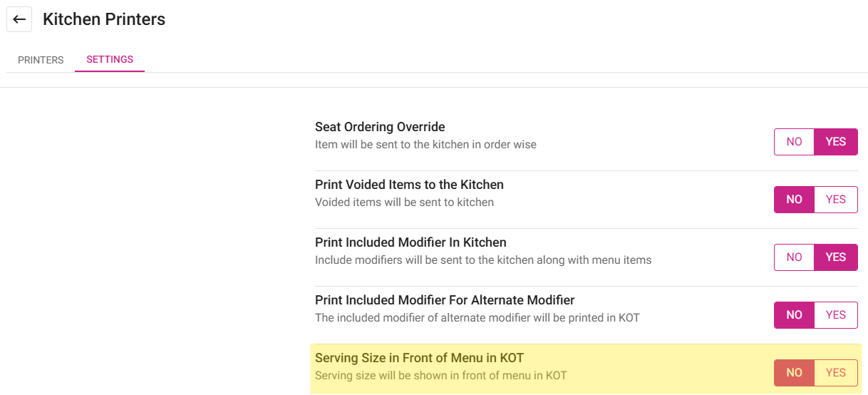868x395 pixels.
Task: Select NO for Serving Size in KOT
Action: (794, 373)
